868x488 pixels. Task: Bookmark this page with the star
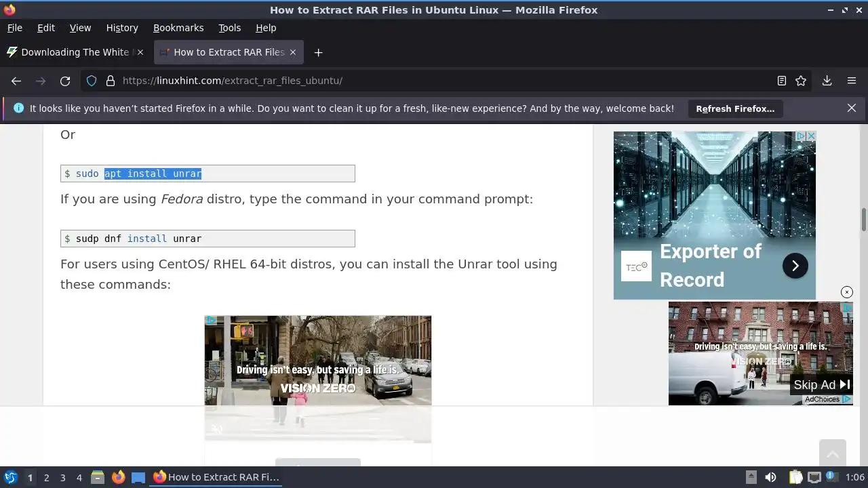(x=801, y=81)
